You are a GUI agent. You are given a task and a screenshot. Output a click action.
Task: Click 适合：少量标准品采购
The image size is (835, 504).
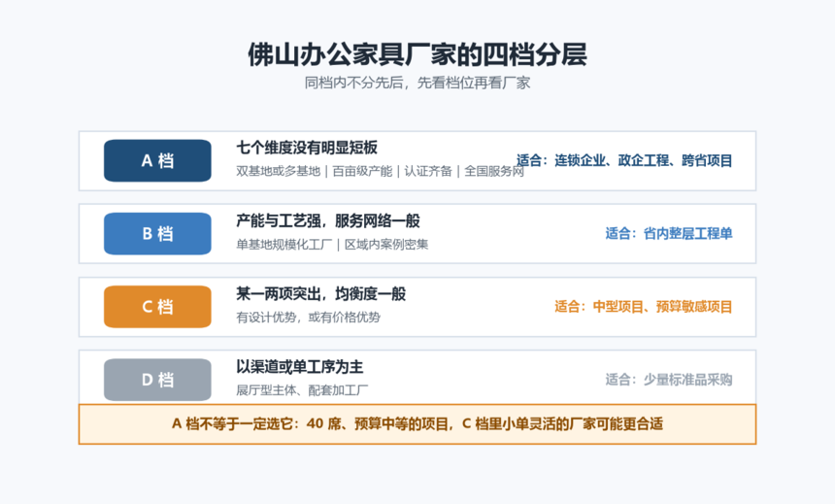669,380
